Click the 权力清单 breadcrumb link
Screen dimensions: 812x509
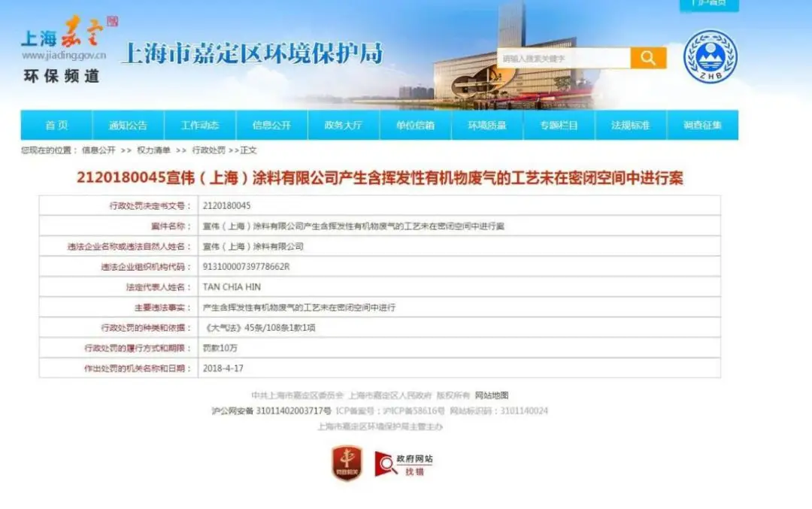click(153, 150)
